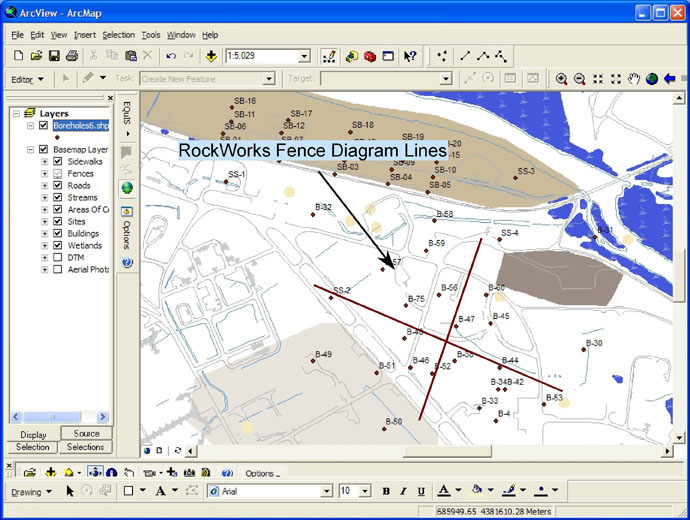Open the font size 10 dropdown

pyautogui.click(x=365, y=491)
